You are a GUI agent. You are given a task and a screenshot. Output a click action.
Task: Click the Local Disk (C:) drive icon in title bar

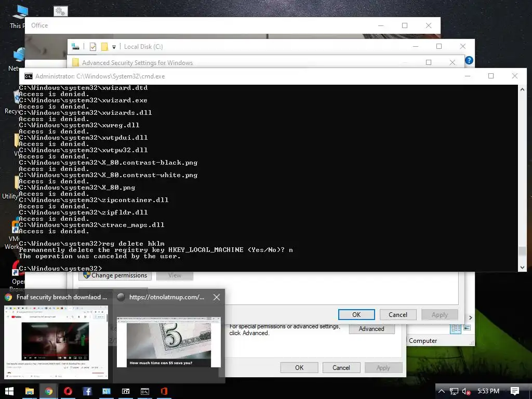coord(76,46)
